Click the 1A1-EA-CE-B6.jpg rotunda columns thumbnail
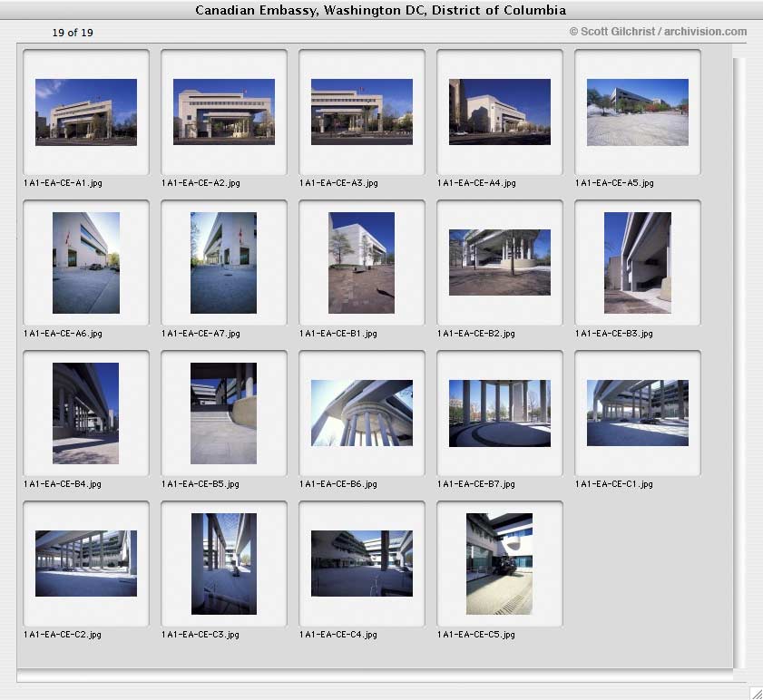763x700 pixels. (x=362, y=413)
